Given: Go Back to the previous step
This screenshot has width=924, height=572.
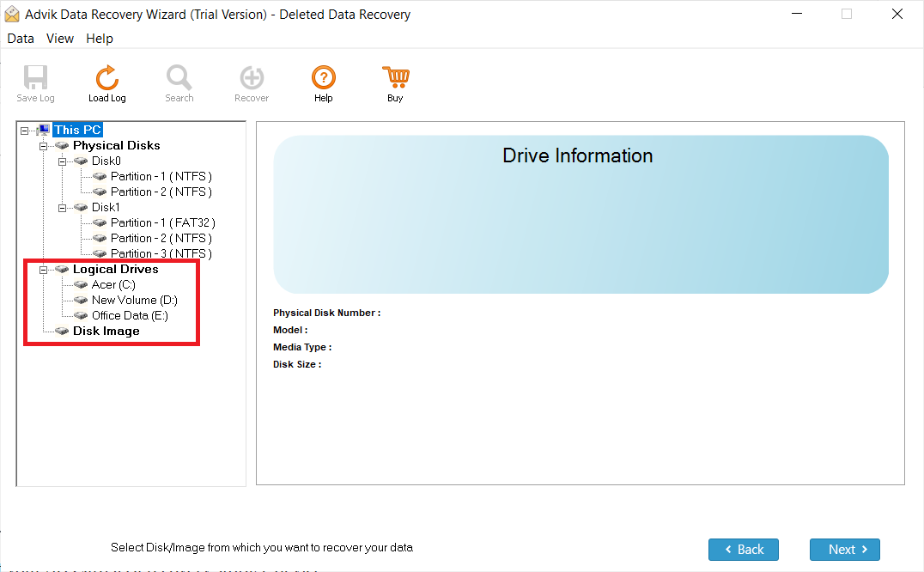Looking at the screenshot, I should [x=743, y=550].
